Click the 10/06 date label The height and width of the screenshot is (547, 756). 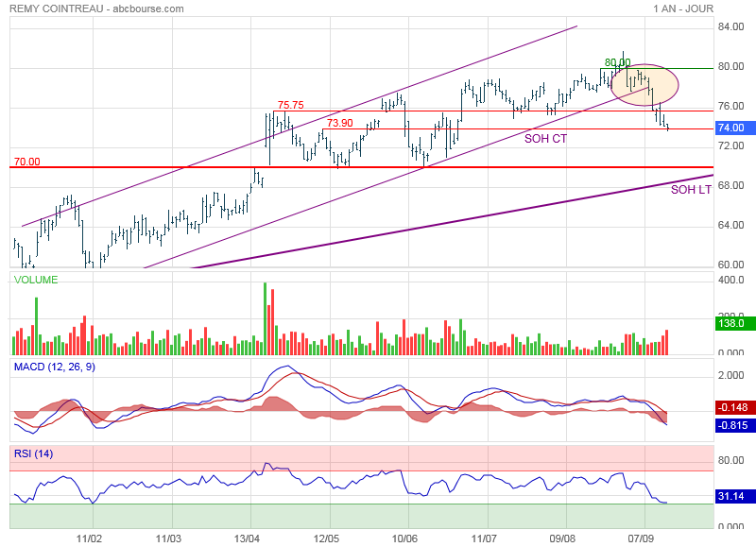(x=404, y=538)
